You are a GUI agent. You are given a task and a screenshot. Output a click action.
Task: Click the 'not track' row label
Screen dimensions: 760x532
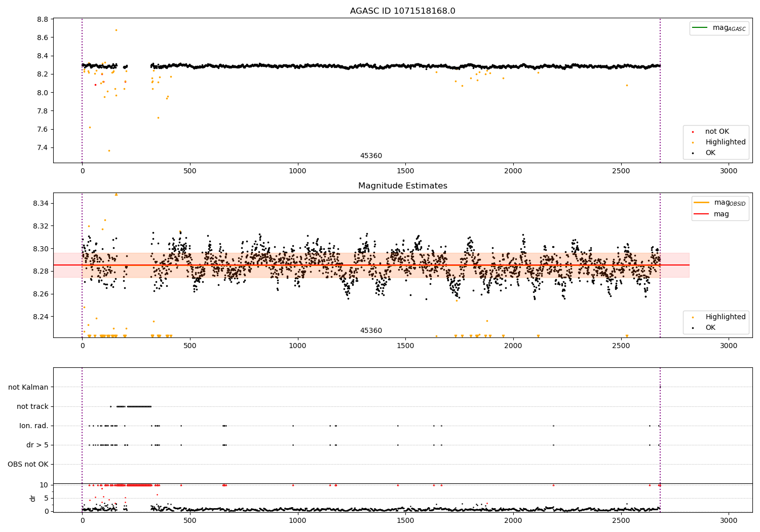pos(32,406)
